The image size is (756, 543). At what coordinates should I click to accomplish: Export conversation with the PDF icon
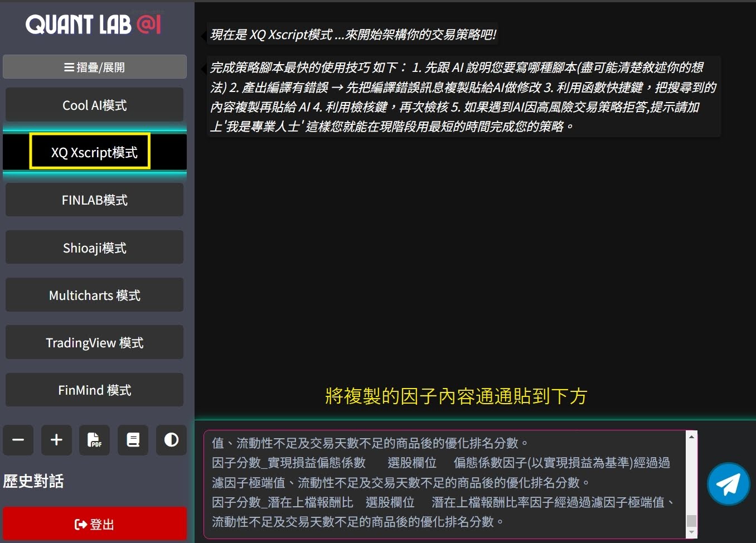pyautogui.click(x=94, y=440)
